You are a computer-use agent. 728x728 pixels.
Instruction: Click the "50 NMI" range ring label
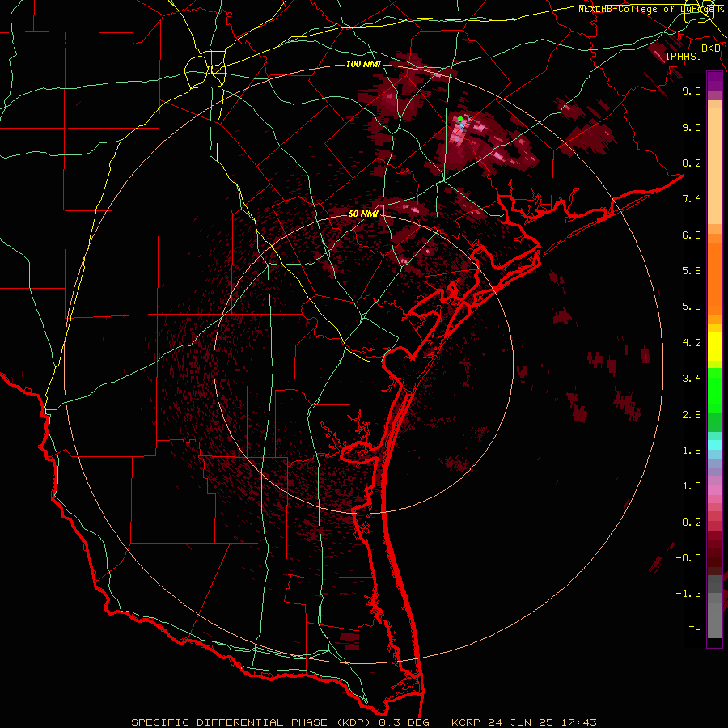coord(363,214)
